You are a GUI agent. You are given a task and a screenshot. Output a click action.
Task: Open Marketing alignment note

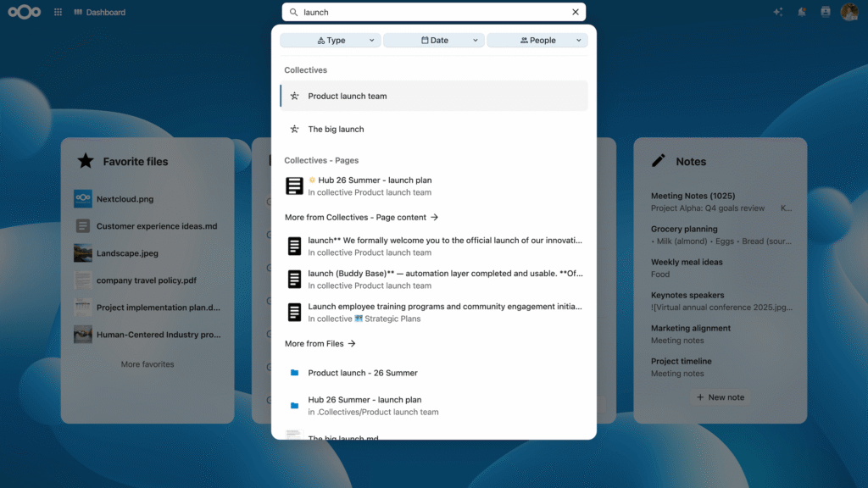click(721, 334)
